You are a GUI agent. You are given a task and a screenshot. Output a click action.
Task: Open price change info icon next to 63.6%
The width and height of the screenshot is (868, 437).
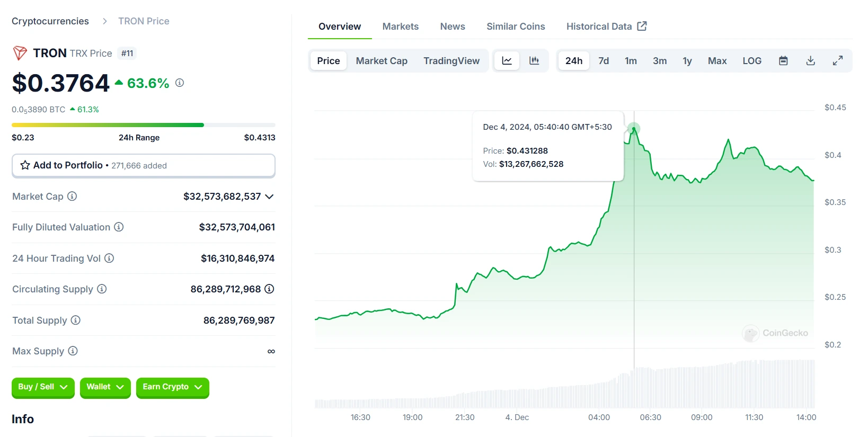180,83
